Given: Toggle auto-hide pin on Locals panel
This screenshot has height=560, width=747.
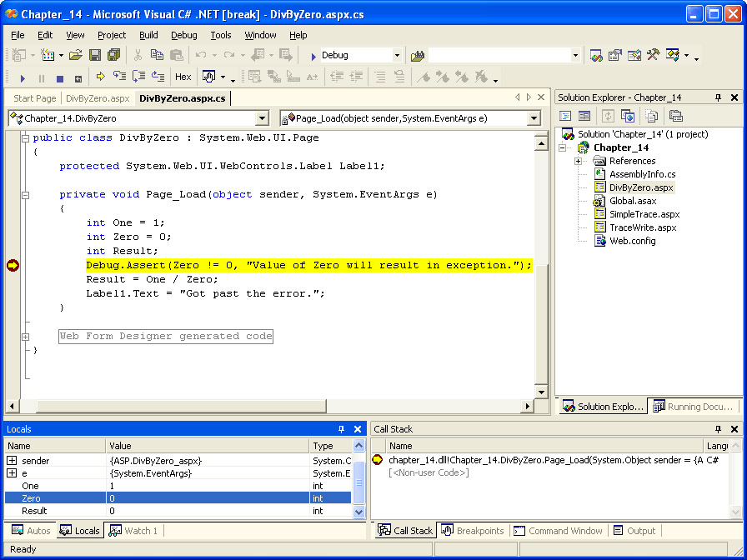Looking at the screenshot, I should [341, 429].
